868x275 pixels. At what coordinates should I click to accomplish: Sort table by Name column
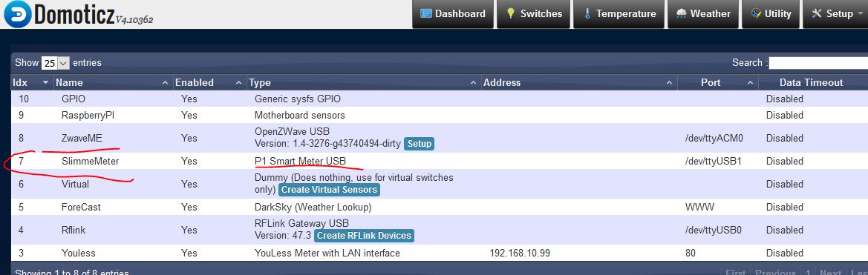(113, 83)
